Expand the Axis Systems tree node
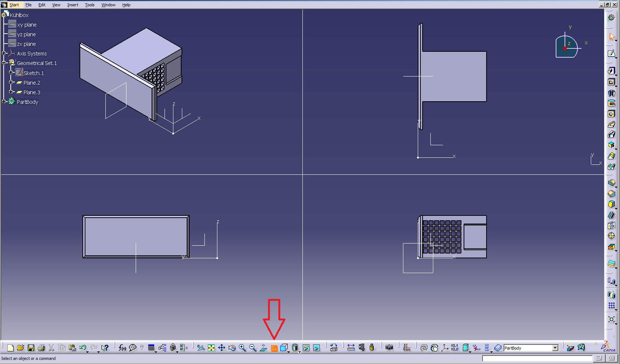This screenshot has height=364, width=620. [4, 53]
